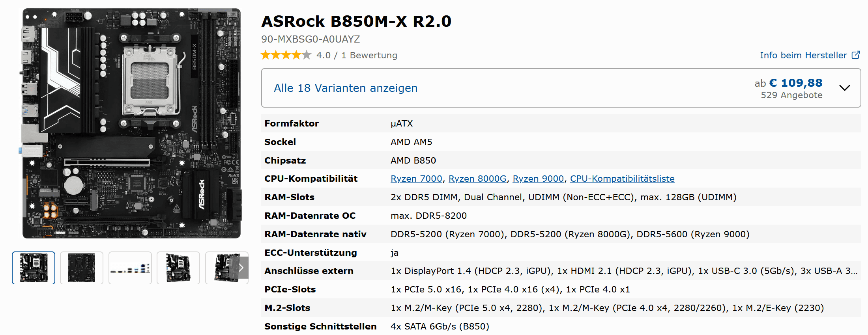Open the CPU-Kompatibilitätsliste link
Screen dimensions: 868x335
click(622, 179)
